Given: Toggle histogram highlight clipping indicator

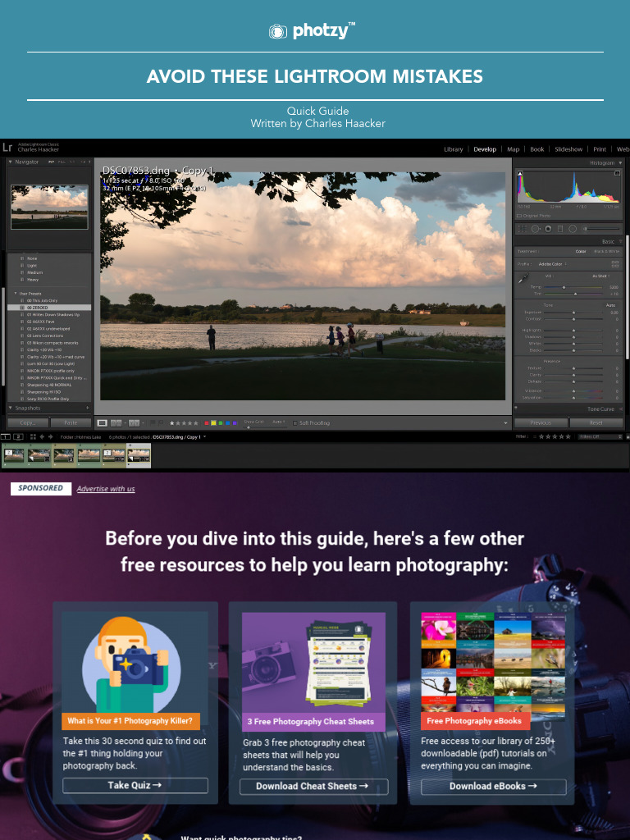Looking at the screenshot, I should (x=617, y=173).
